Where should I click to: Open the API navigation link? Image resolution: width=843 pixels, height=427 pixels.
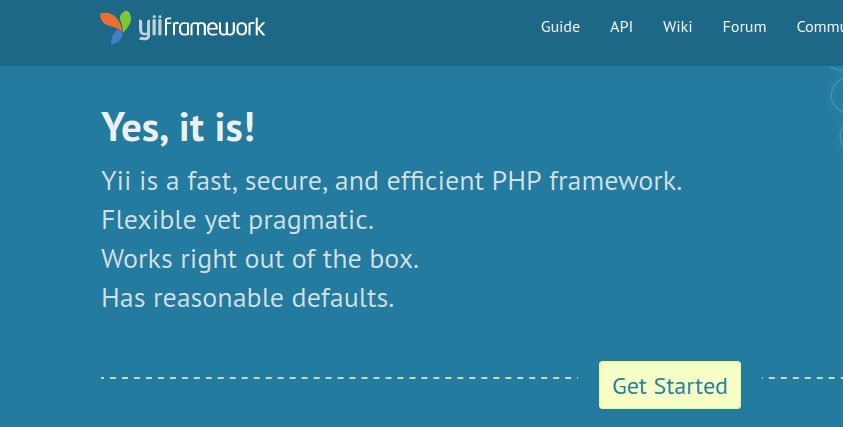[621, 27]
